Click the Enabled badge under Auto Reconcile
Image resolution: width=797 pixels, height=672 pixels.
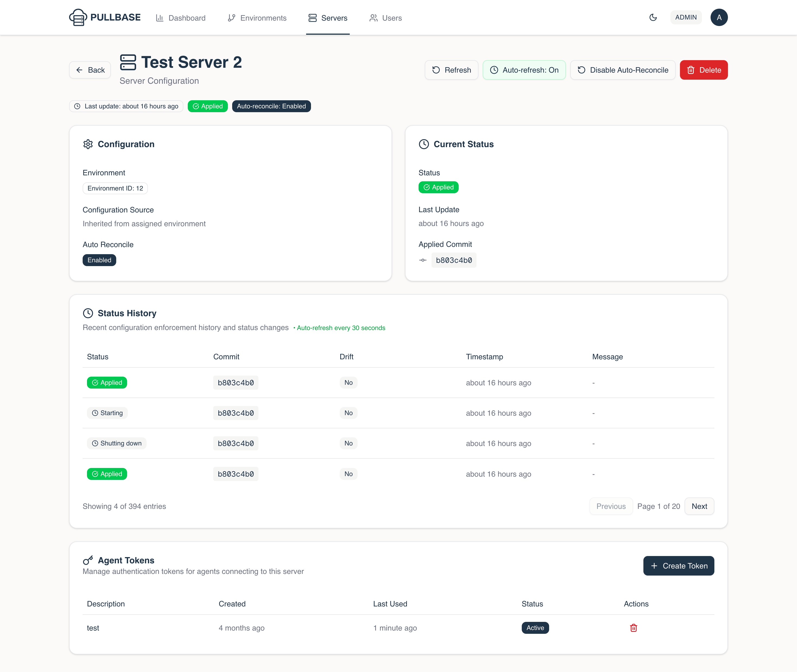click(x=99, y=260)
